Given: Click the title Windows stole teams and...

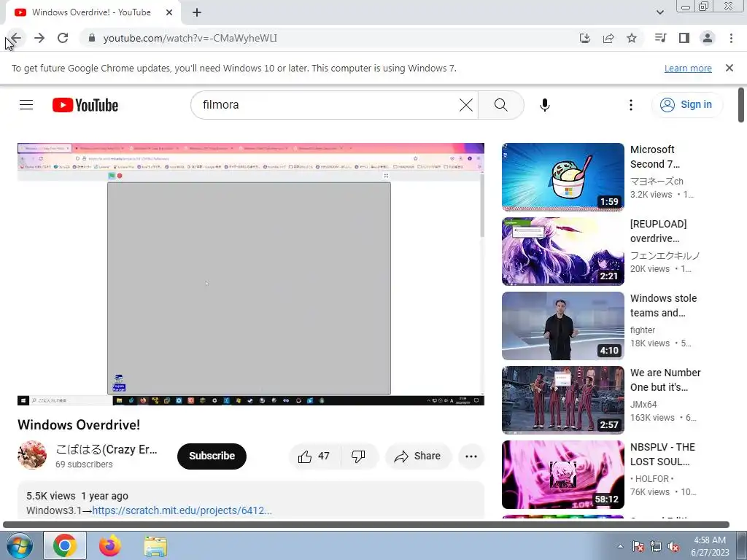Looking at the screenshot, I should pos(664,306).
